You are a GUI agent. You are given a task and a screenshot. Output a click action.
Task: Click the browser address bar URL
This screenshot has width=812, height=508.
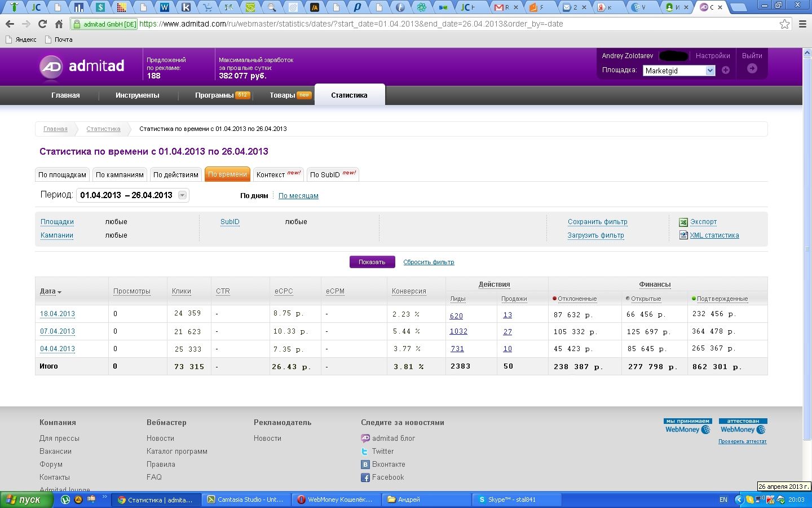[x=351, y=24]
